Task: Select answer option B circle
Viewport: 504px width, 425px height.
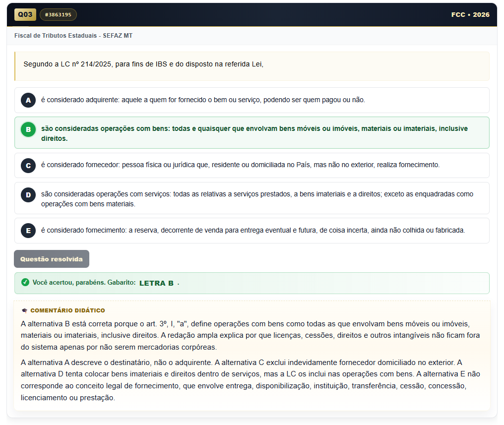Action: pos(28,129)
